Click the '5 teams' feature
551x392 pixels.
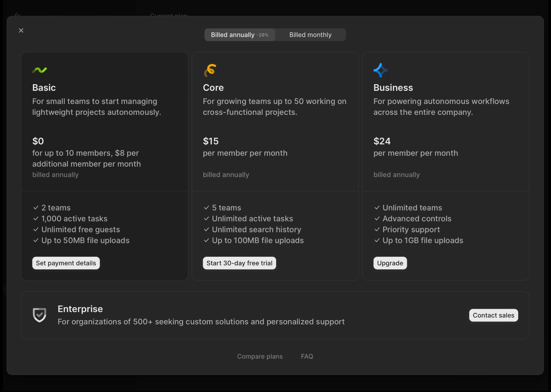(x=227, y=208)
